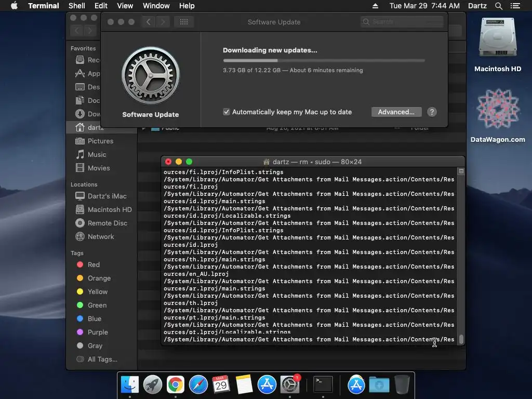Open the Help menu
The image size is (532, 399).
click(x=187, y=6)
